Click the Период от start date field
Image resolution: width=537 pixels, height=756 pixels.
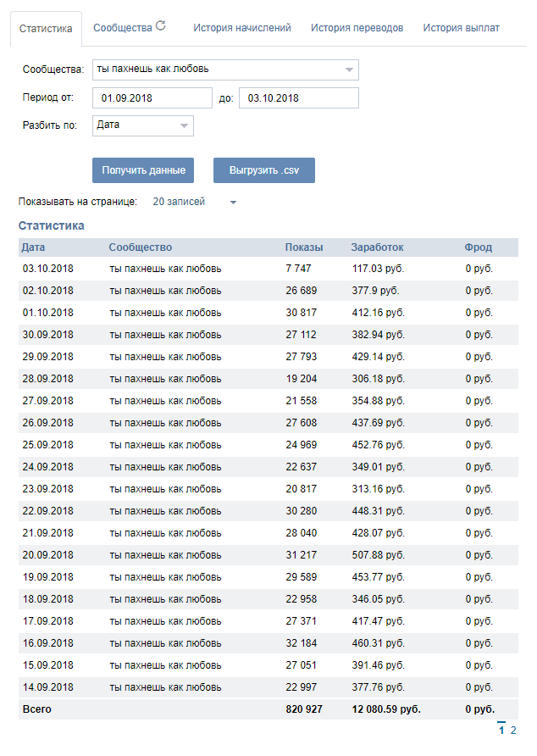click(152, 98)
